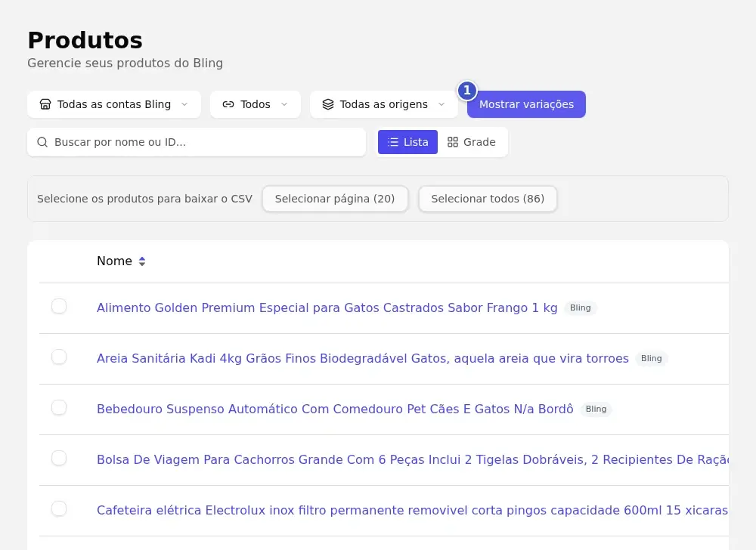Viewport: 756px width, 550px height.
Task: Check the Cafeteira elétrica Electrolux row checkbox
Action: tap(59, 508)
